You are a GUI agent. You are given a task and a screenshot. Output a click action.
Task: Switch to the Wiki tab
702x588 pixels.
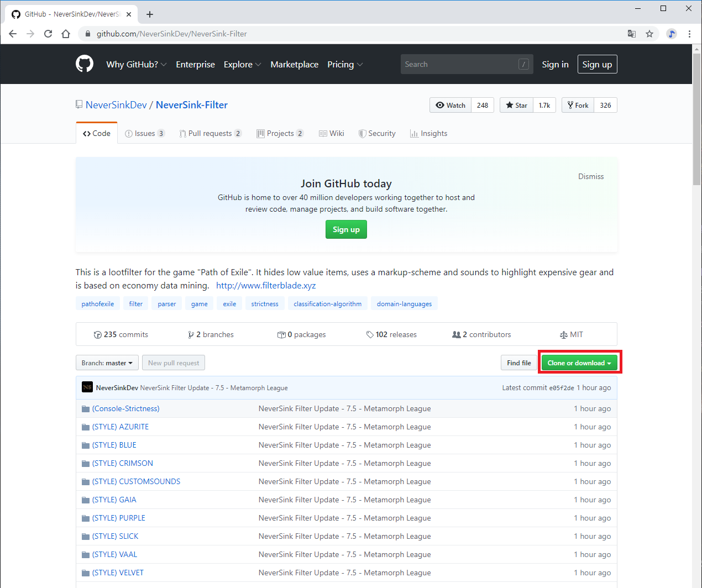pos(332,133)
